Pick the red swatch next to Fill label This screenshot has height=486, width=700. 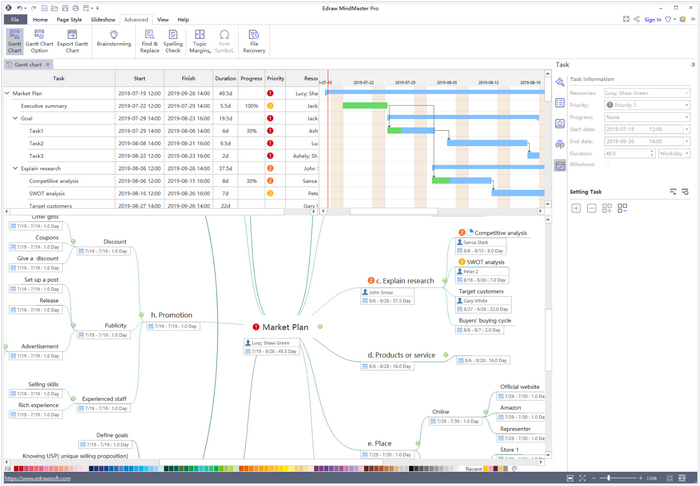click(17, 469)
